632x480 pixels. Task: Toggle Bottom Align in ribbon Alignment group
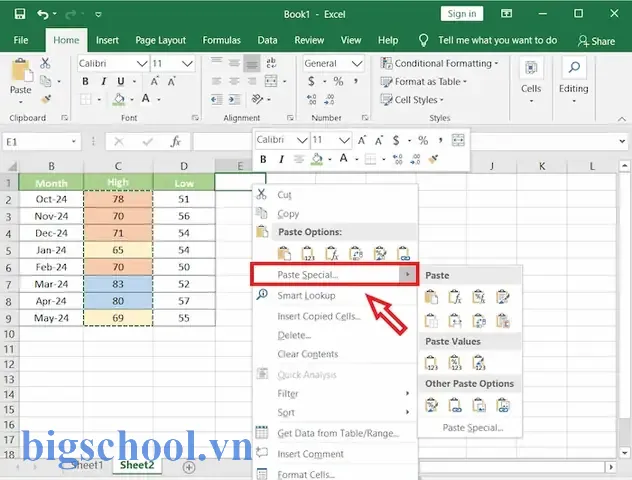252,63
